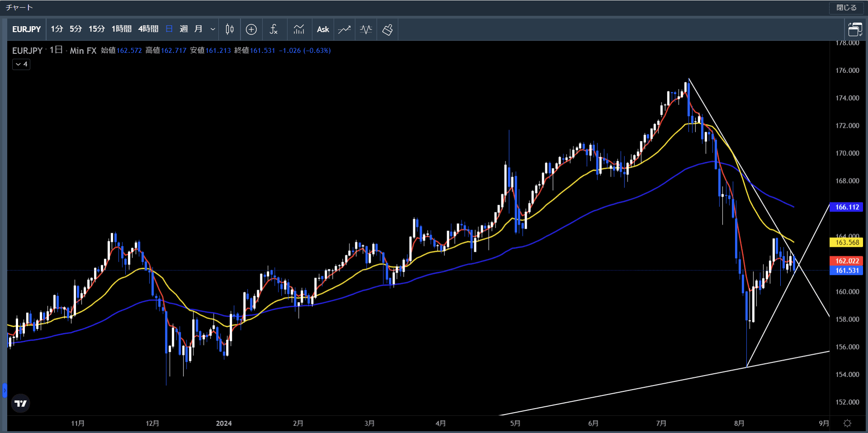868x433 pixels.
Task: Open the indicator templates chart icon
Action: pyautogui.click(x=299, y=29)
